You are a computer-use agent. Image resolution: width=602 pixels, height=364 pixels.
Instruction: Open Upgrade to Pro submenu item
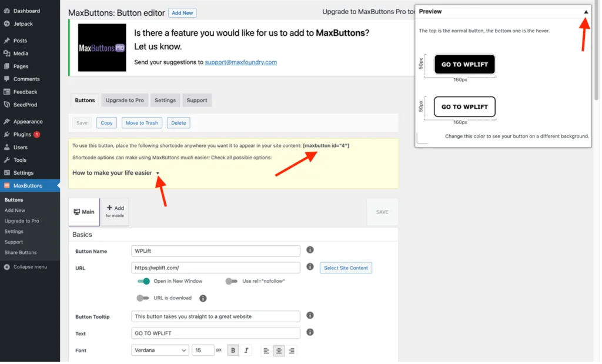(x=22, y=221)
